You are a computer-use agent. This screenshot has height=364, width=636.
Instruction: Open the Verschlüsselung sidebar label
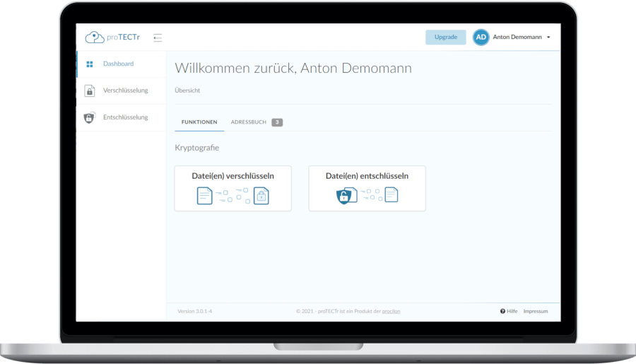125,90
